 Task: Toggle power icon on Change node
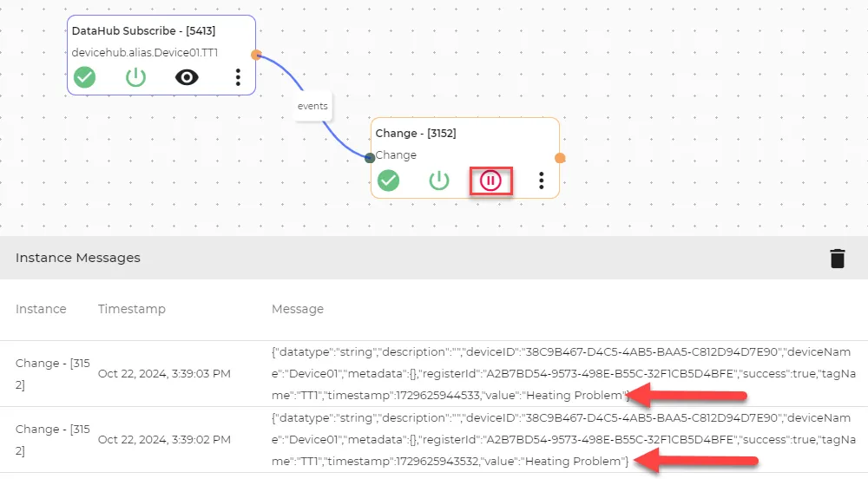click(439, 180)
